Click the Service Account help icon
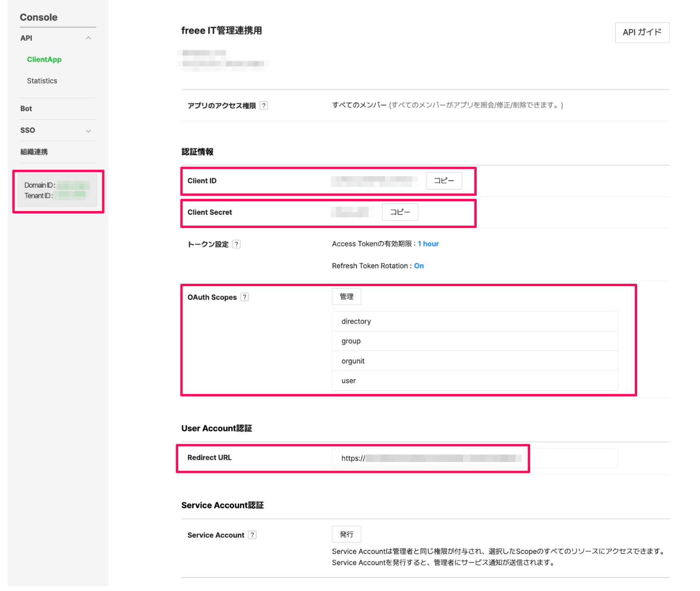 click(252, 535)
